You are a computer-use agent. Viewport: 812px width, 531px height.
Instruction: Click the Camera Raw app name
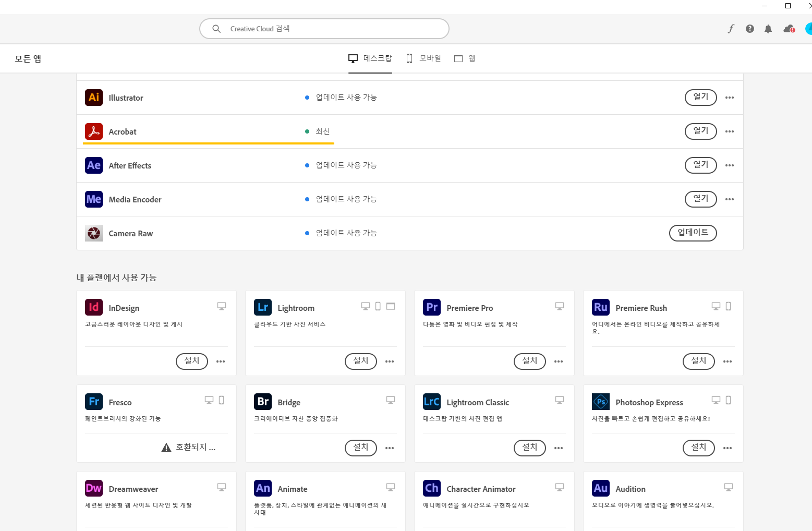click(131, 234)
